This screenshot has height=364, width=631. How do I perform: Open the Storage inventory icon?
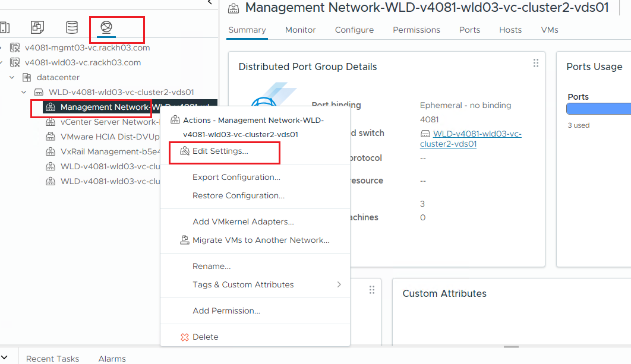(x=71, y=27)
